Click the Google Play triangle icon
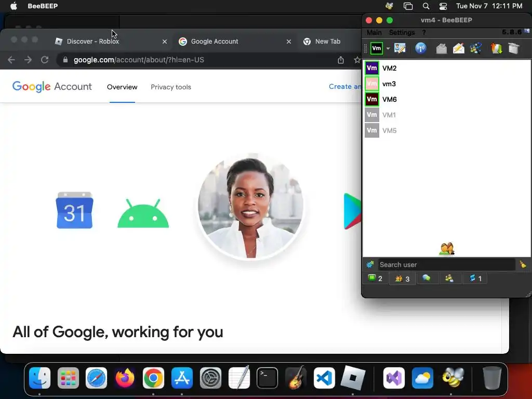Image resolution: width=532 pixels, height=399 pixels. coord(352,211)
